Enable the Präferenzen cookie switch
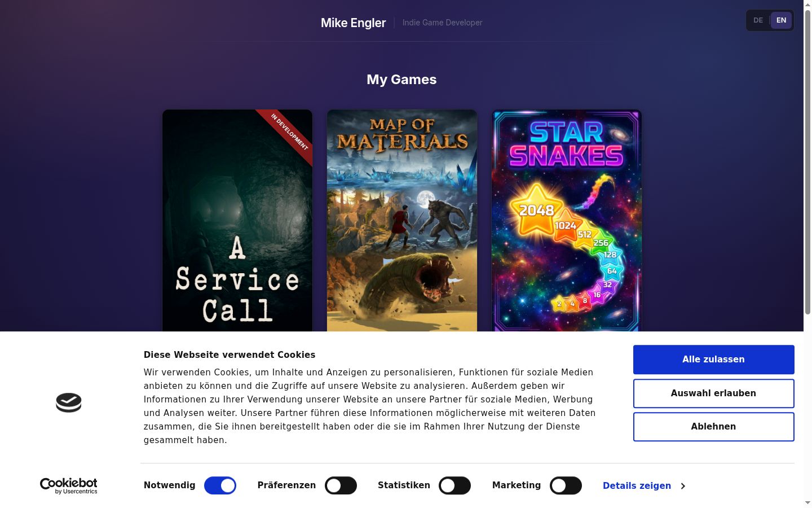The width and height of the screenshot is (812, 508). pyautogui.click(x=341, y=485)
